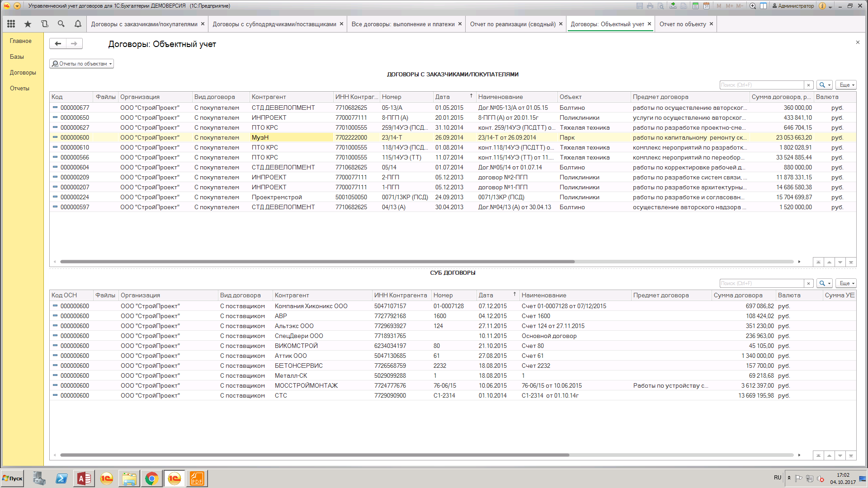Viewport: 868px width, 488px height.
Task: Expand the Отчеты по объектам dropdown
Action: 81,64
